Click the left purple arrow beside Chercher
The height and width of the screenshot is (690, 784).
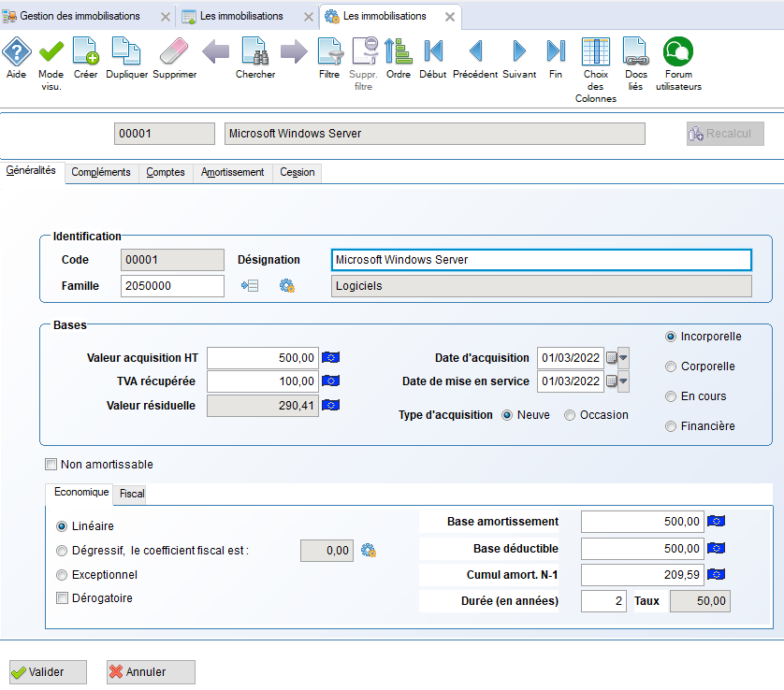click(x=215, y=51)
